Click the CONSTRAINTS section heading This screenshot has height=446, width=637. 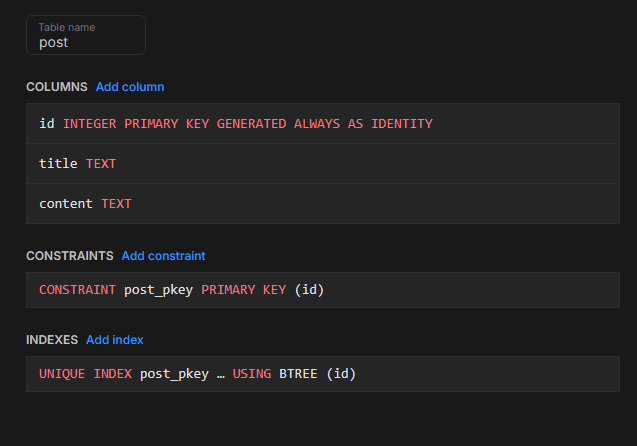70,256
